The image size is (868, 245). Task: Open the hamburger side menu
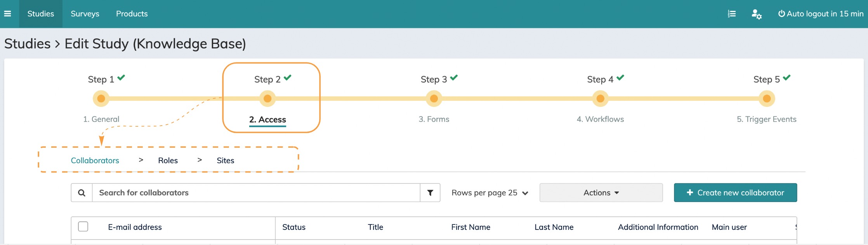[x=7, y=14]
